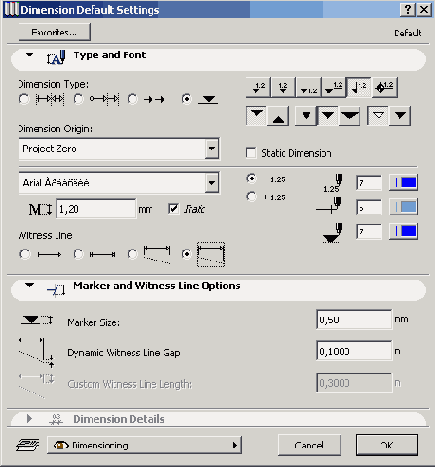
Task: Click the Type and Font panel icon
Action: click(55, 57)
